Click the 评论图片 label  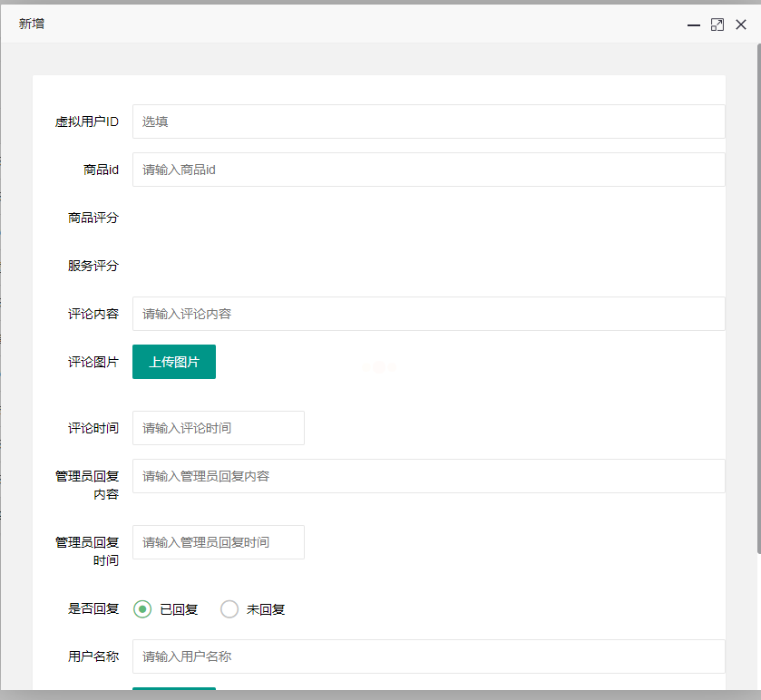[x=93, y=362]
